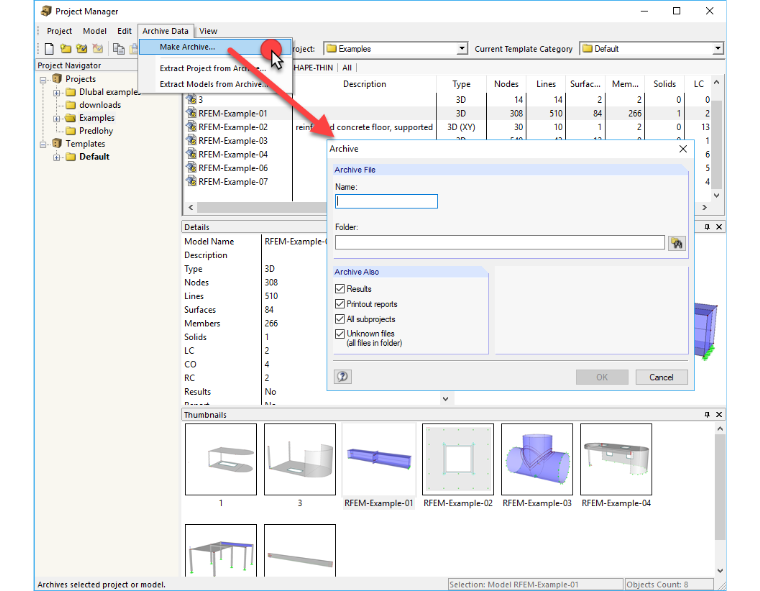Toggle the All subprojects checkbox
Viewport: 760px width, 591px height.
pyautogui.click(x=340, y=319)
